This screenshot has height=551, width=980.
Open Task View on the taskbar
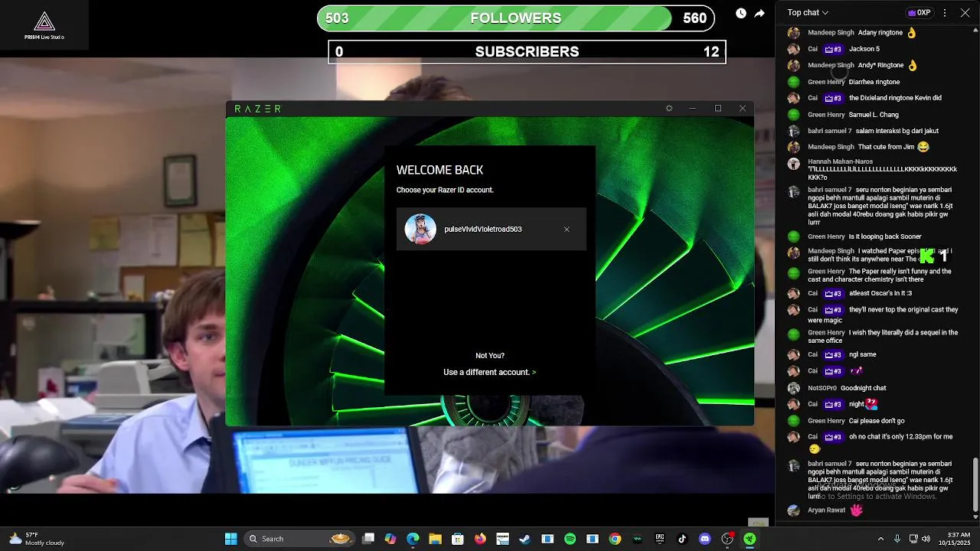[368, 539]
